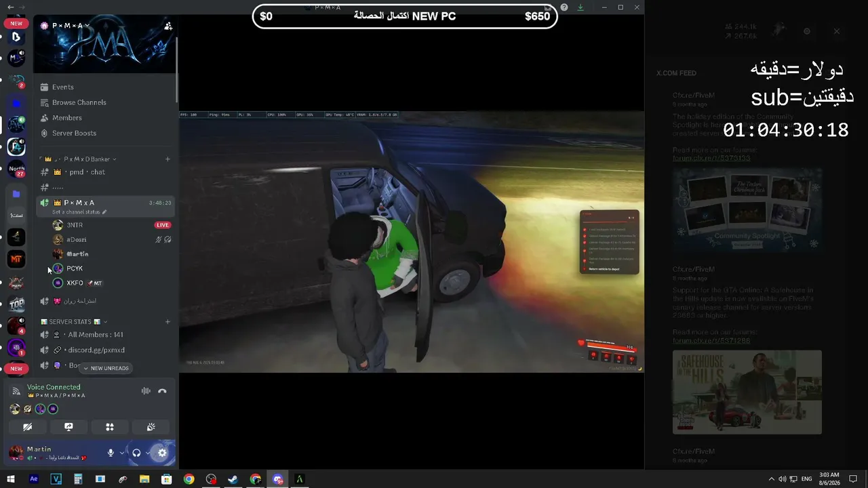The image size is (868, 488).
Task: Launch After Effects from the taskbar
Action: (x=34, y=479)
